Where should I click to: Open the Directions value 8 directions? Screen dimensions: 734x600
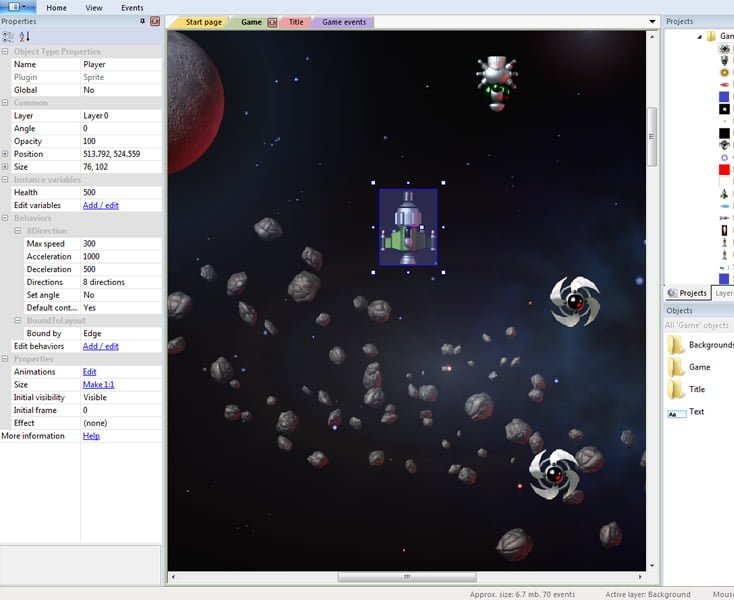click(121, 282)
